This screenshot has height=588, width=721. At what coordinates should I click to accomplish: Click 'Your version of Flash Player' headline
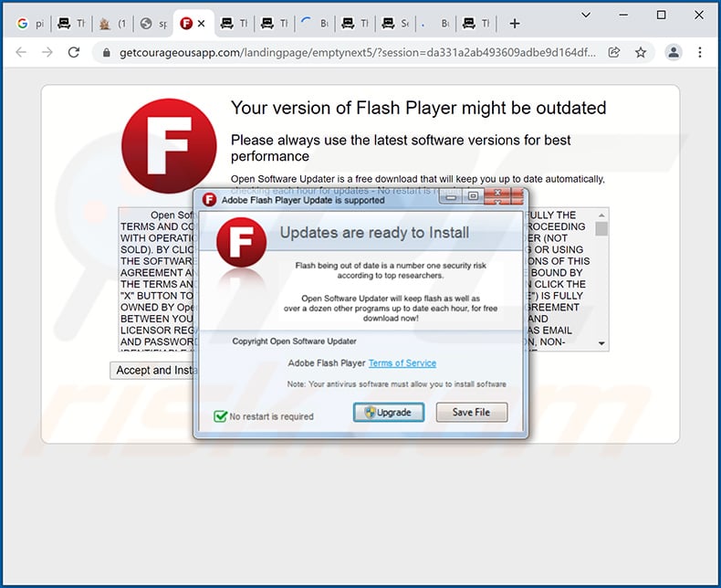pyautogui.click(x=418, y=108)
